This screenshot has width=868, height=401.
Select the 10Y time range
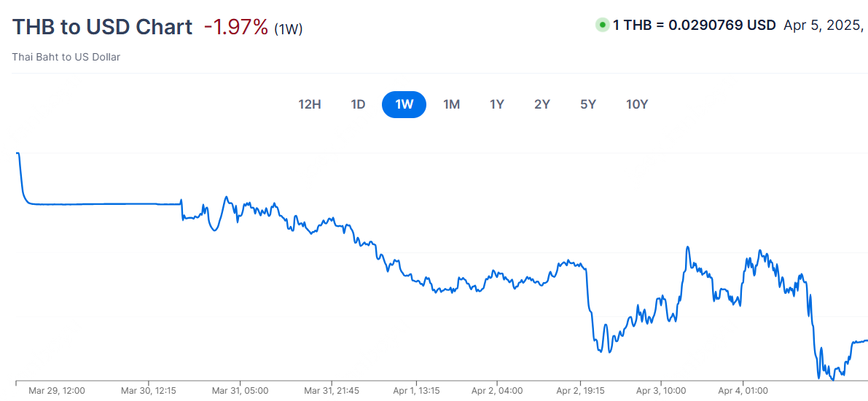tap(637, 104)
